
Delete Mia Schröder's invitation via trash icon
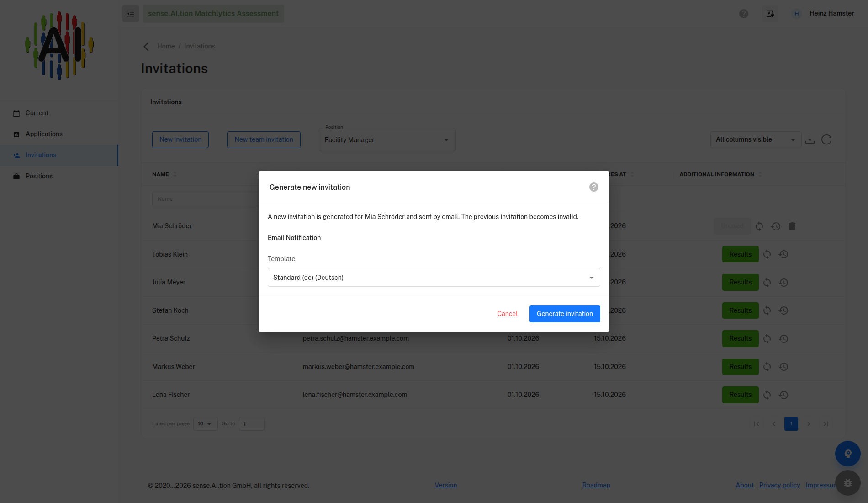pyautogui.click(x=792, y=226)
